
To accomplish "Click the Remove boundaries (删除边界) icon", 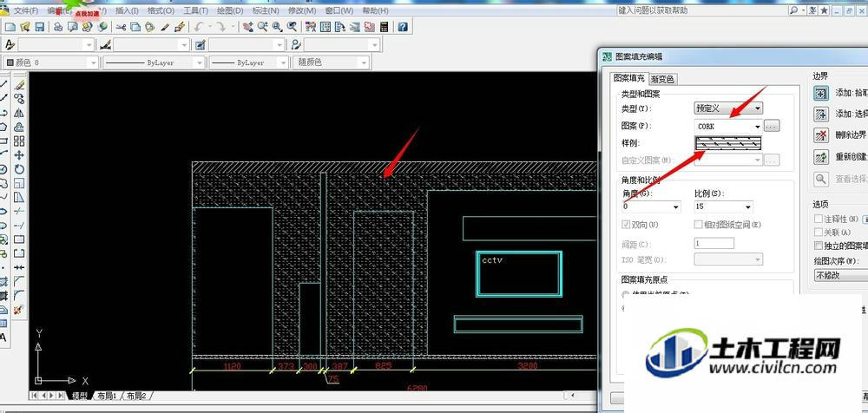I will [x=821, y=135].
